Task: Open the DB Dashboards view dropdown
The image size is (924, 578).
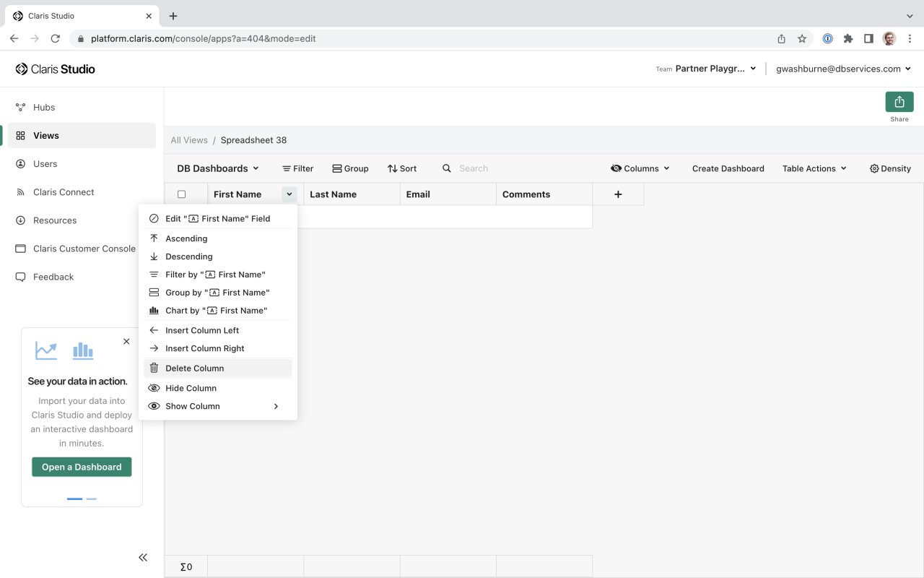Action: tap(218, 168)
